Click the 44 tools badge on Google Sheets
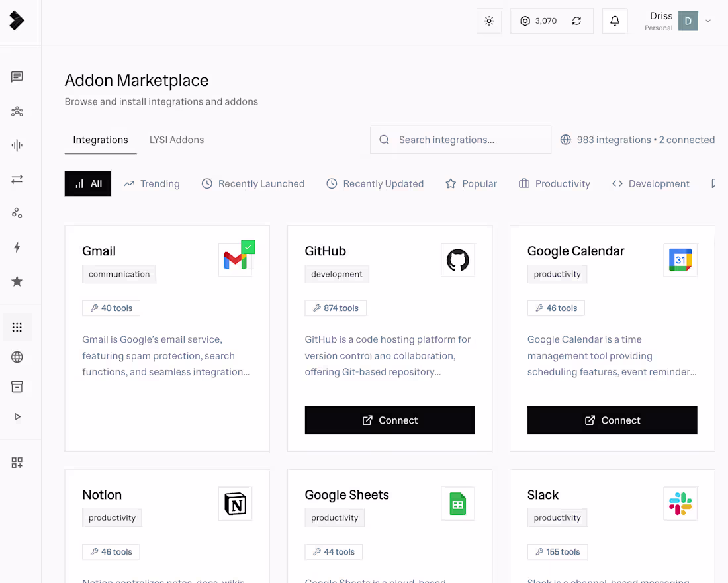Viewport: 728px width, 583px height. coord(334,552)
